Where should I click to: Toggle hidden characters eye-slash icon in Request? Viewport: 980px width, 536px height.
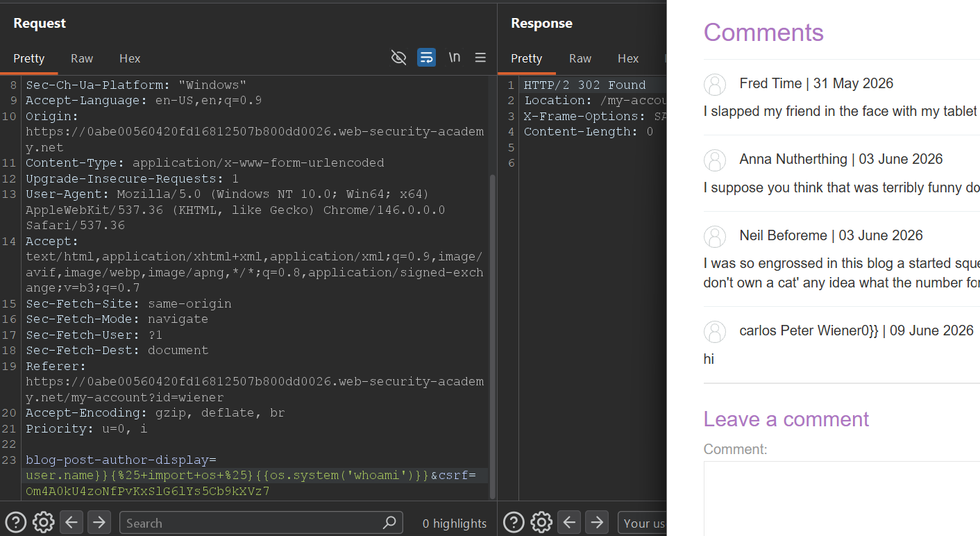click(x=398, y=58)
